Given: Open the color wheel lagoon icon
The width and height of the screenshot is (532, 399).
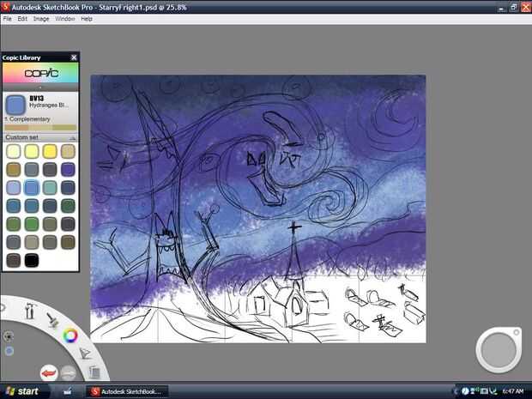Looking at the screenshot, I should (70, 336).
